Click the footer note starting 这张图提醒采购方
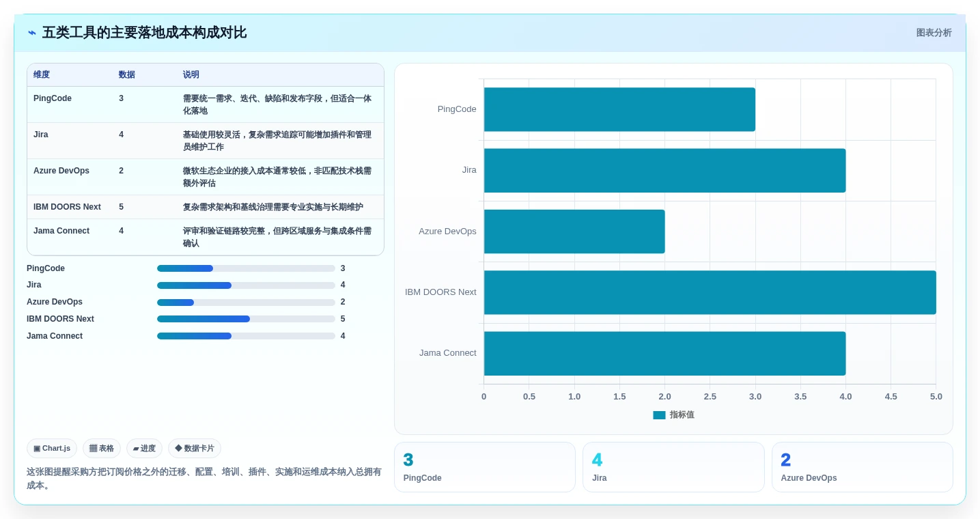 coord(204,479)
